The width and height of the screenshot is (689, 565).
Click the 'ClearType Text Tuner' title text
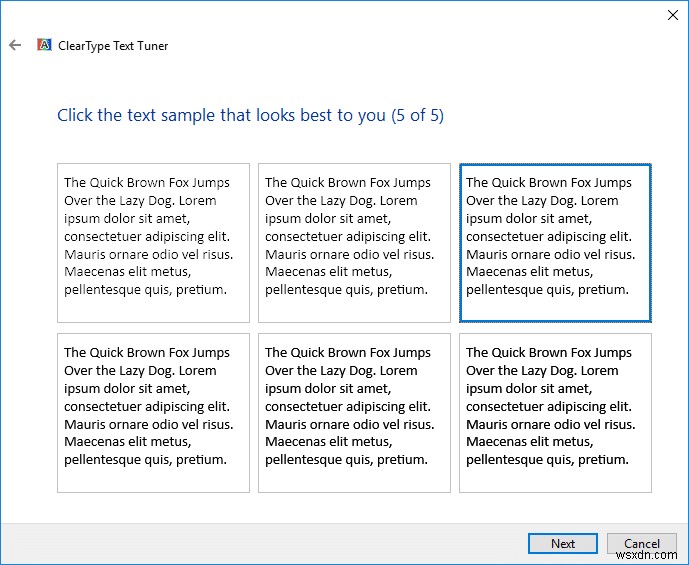click(113, 46)
